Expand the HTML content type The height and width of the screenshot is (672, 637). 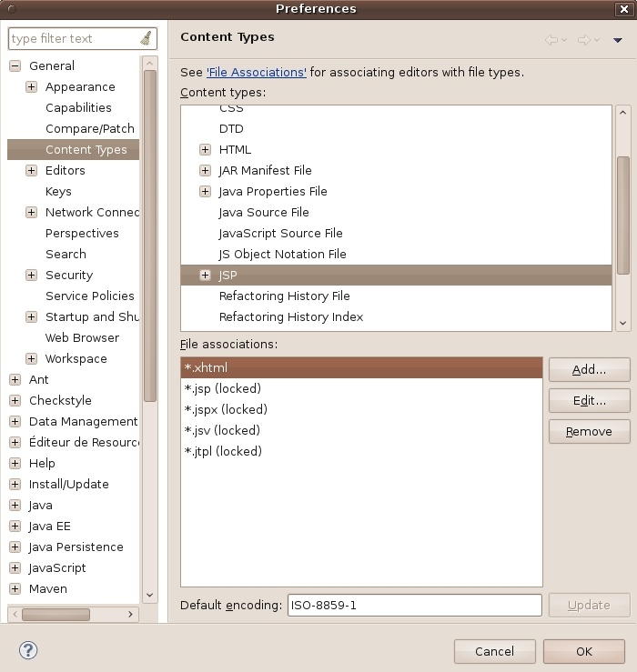coord(205,149)
